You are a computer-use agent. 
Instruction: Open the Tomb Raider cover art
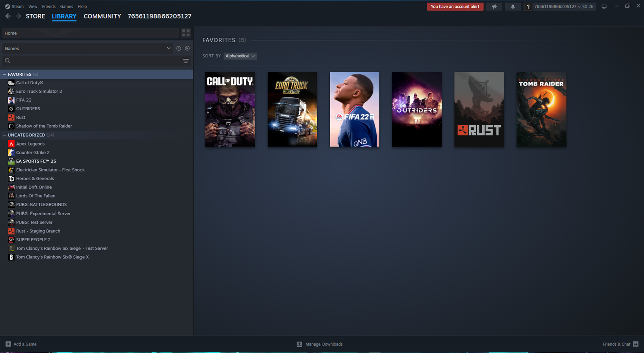coord(541,109)
